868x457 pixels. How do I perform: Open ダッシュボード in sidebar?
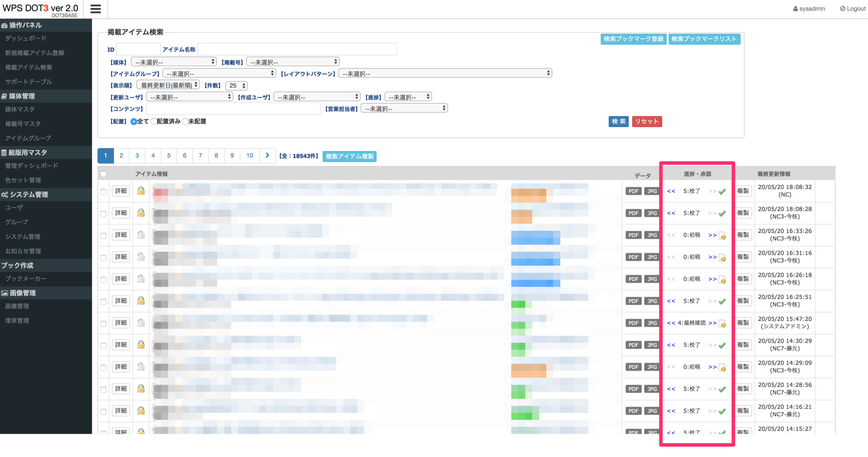[x=25, y=38]
